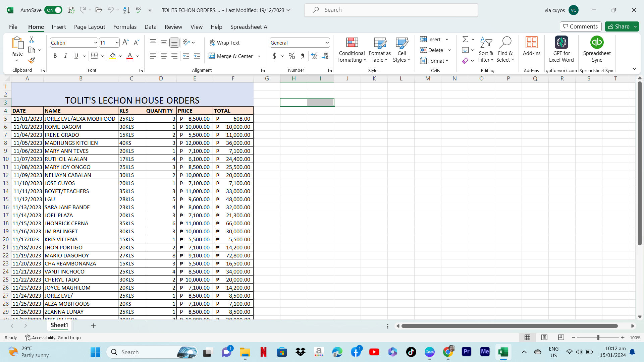
Task: Click the Save icon in title bar
Action: [x=71, y=10]
